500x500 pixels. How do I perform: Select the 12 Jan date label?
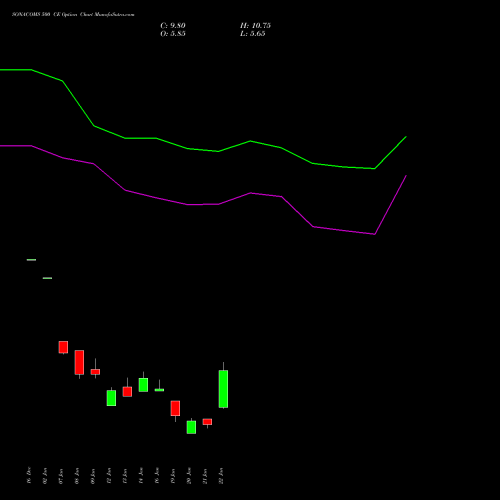pyautogui.click(x=109, y=476)
